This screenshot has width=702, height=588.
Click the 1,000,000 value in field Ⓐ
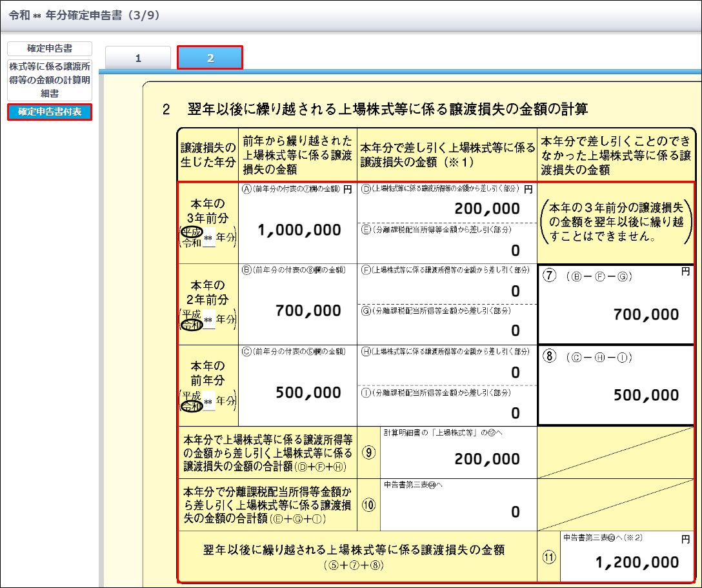tap(299, 230)
